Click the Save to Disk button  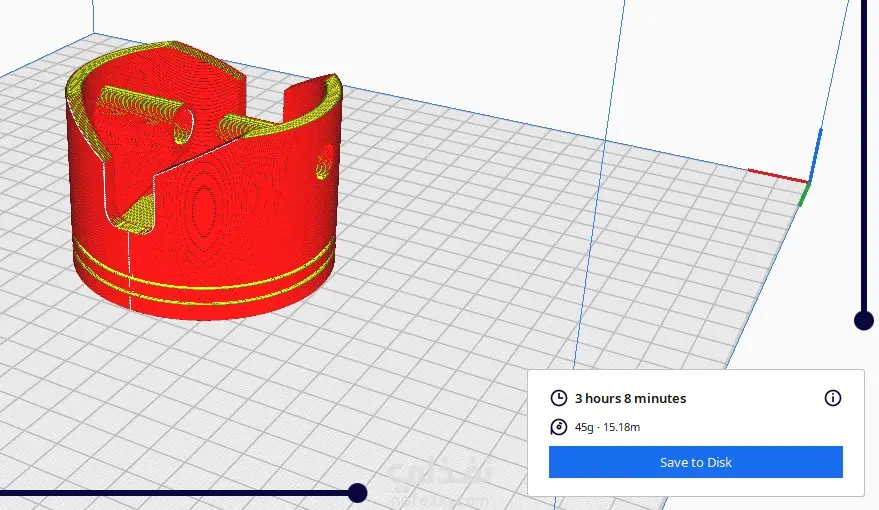(x=695, y=462)
